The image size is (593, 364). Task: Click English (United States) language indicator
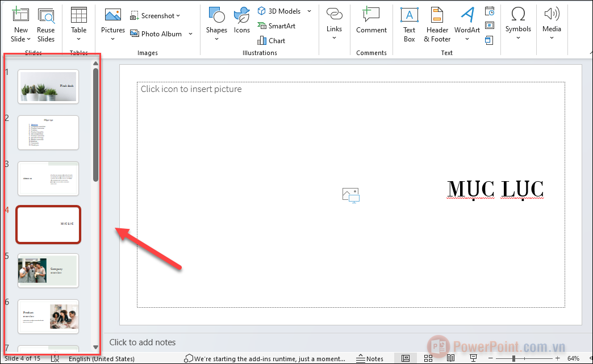(101, 358)
